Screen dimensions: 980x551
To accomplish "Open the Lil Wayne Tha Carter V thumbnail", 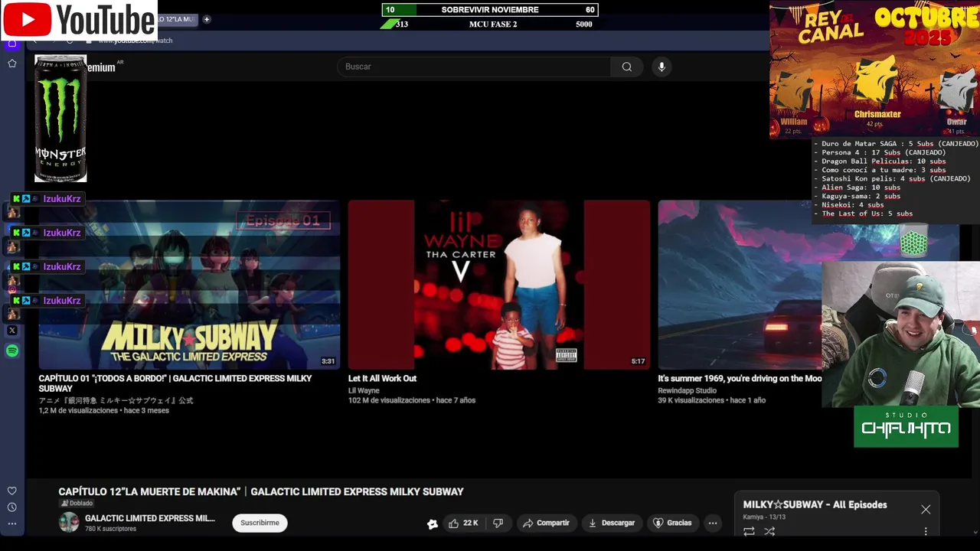I will click(499, 285).
